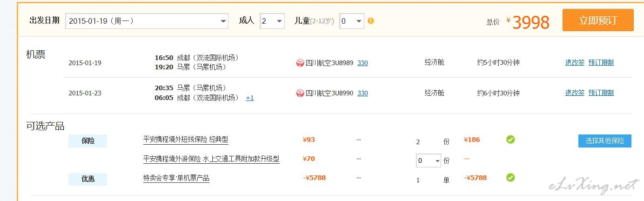644x201 pixels.
Task: Open 330 aircraft link for flight 3U8989
Action: (x=362, y=63)
